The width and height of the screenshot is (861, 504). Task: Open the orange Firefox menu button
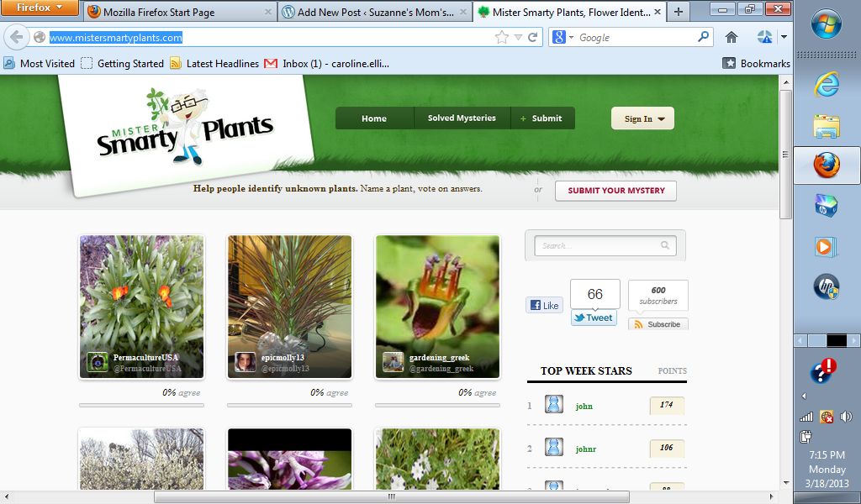point(40,8)
